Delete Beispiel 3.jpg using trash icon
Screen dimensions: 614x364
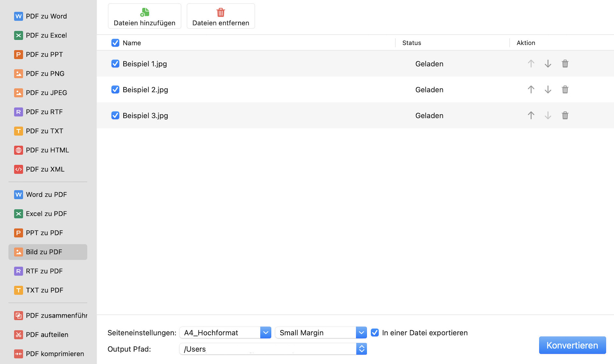565,115
